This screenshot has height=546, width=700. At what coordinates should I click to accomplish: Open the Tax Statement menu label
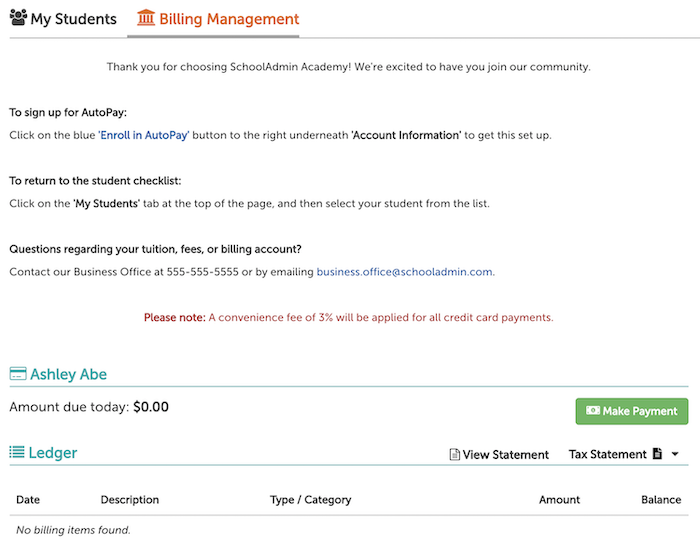(x=607, y=454)
